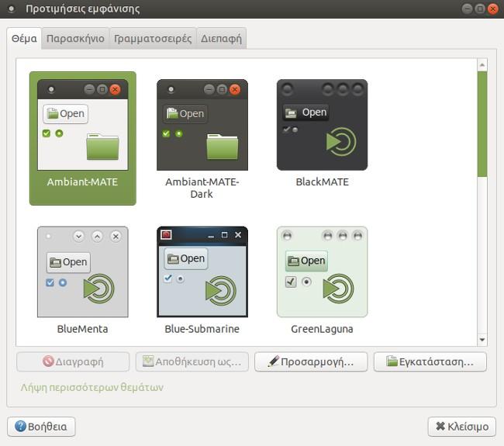
Task: Click the Προσαρμογή... button
Action: tap(311, 361)
